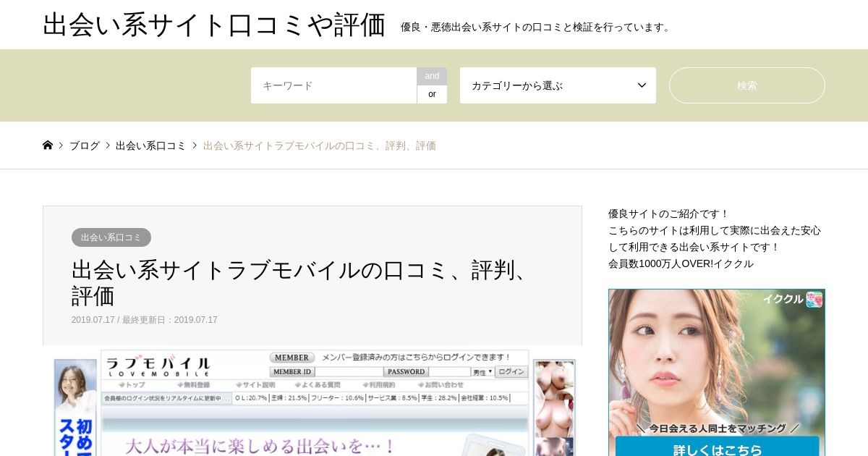Click the tagline 優良・悪徳出会い系サイトの口コミ text

pyautogui.click(x=537, y=27)
